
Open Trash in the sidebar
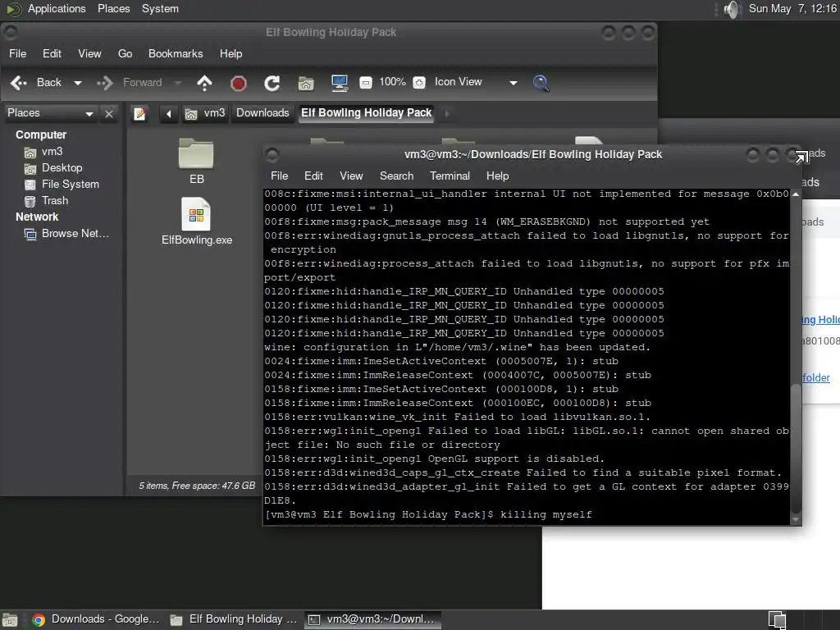pyautogui.click(x=46, y=201)
